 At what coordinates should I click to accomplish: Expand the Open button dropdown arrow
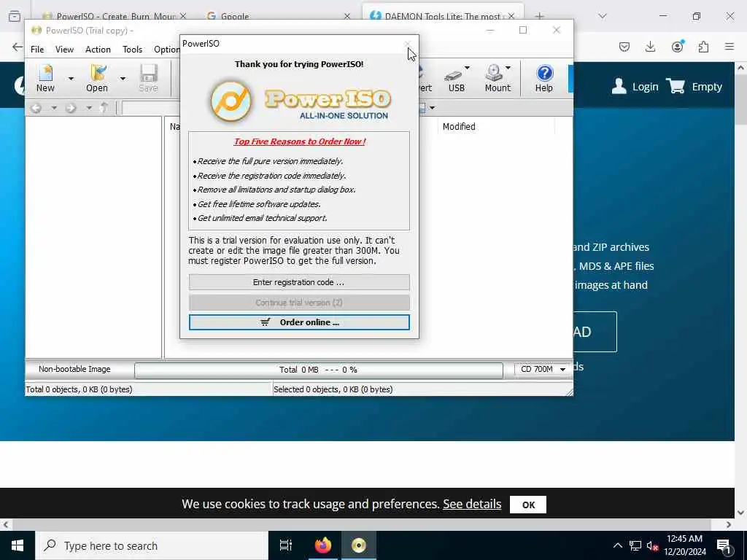pos(123,79)
